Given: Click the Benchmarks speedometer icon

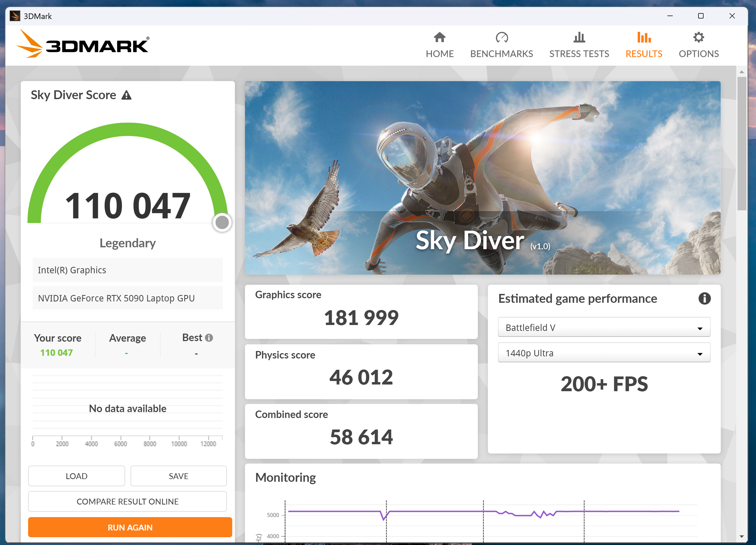Looking at the screenshot, I should pyautogui.click(x=501, y=37).
